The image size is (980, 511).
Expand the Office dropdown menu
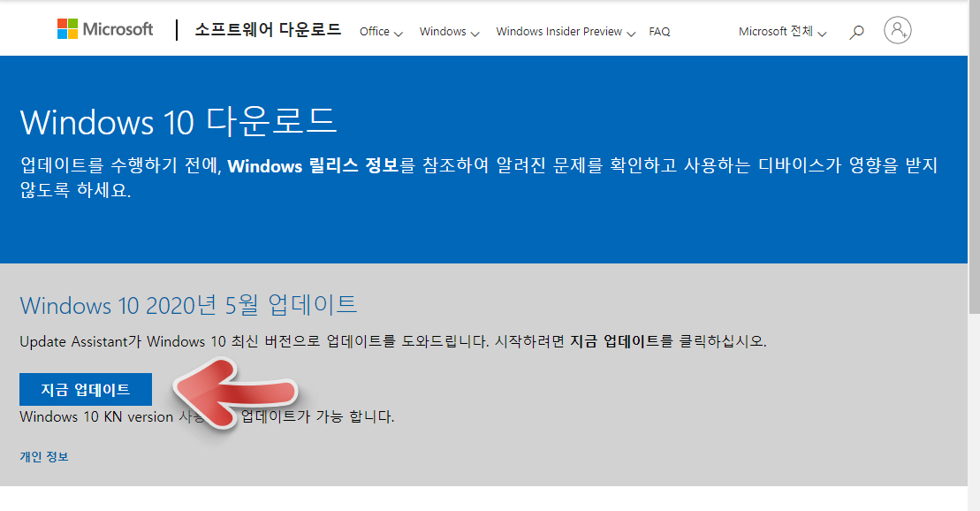pos(381,32)
